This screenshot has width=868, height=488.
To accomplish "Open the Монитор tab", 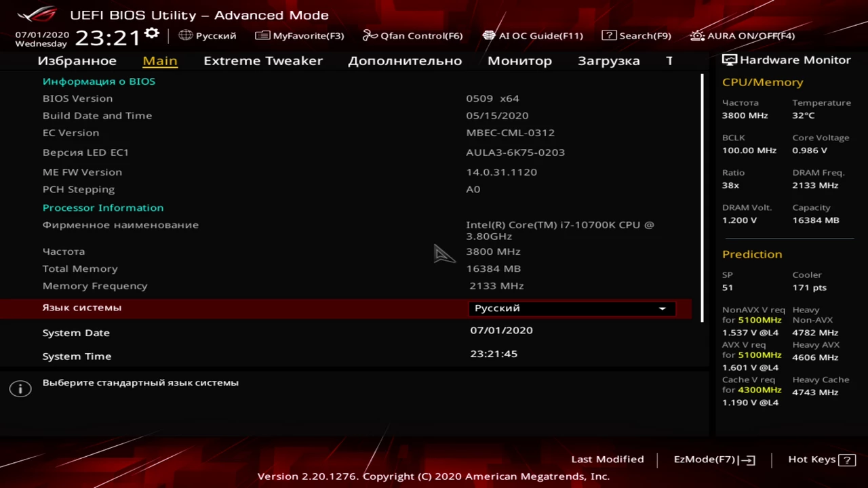I will (519, 60).
